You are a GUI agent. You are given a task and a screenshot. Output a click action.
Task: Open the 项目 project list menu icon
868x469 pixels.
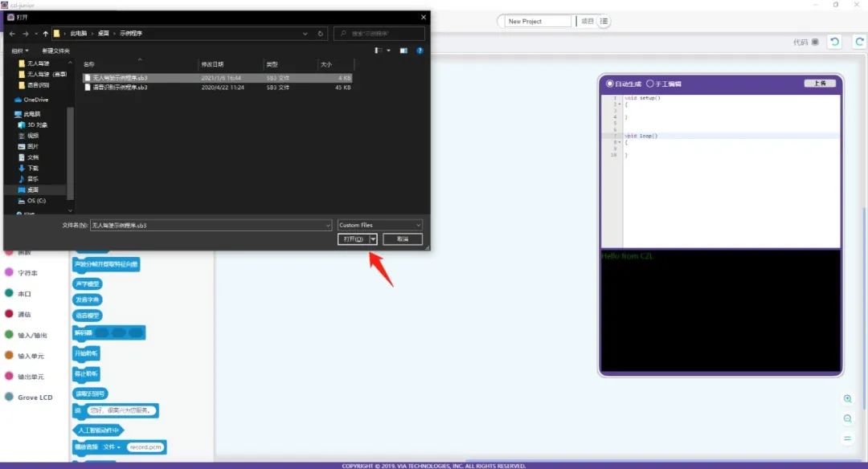pos(604,21)
